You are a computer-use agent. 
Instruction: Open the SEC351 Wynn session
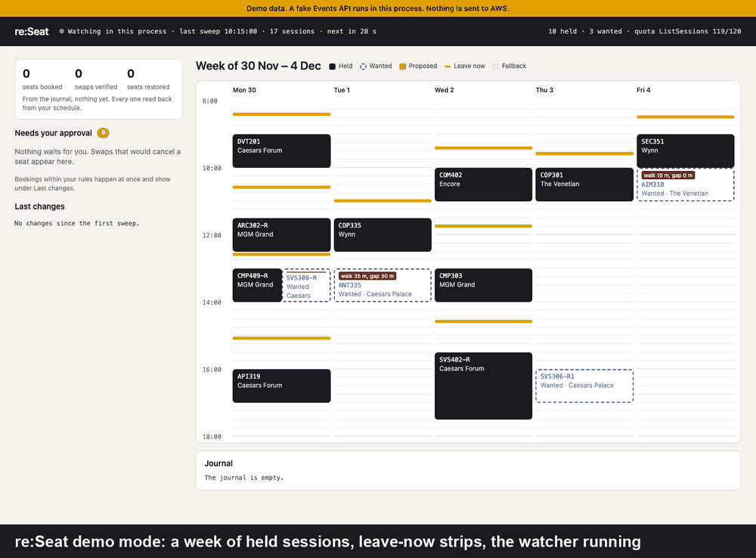tap(686, 151)
